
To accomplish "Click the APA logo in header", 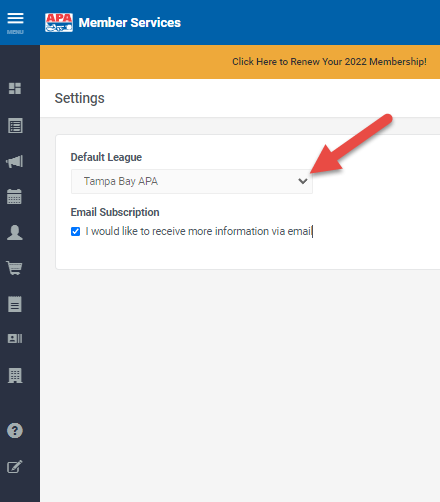I will 59,23.
